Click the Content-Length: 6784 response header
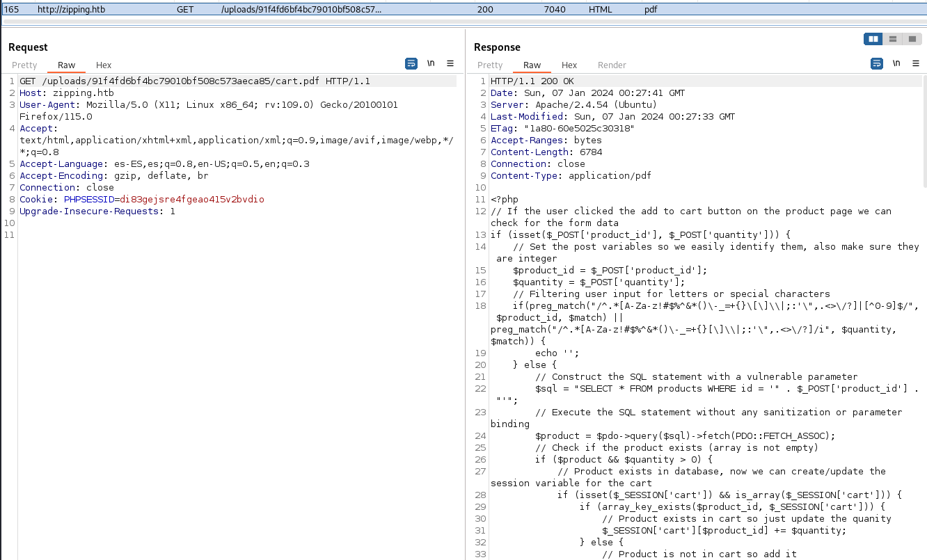 tap(546, 152)
